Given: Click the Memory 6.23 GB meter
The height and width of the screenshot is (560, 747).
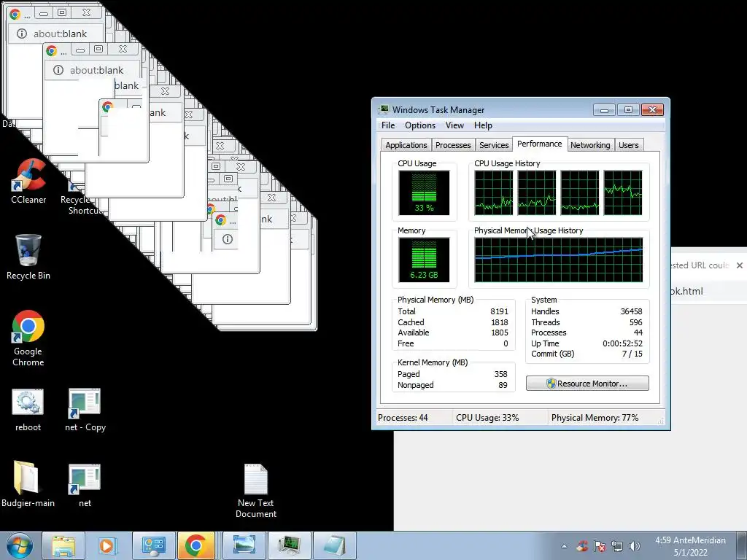Looking at the screenshot, I should [x=424, y=260].
